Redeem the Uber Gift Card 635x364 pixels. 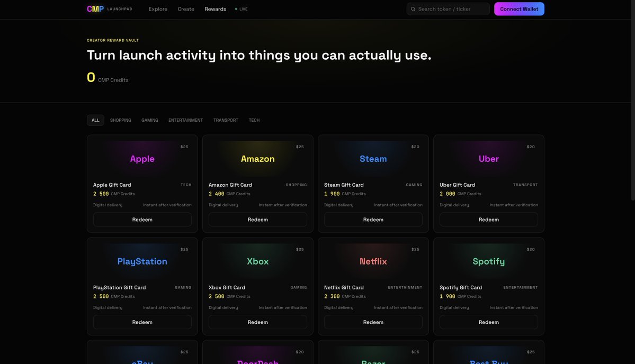coord(488,220)
